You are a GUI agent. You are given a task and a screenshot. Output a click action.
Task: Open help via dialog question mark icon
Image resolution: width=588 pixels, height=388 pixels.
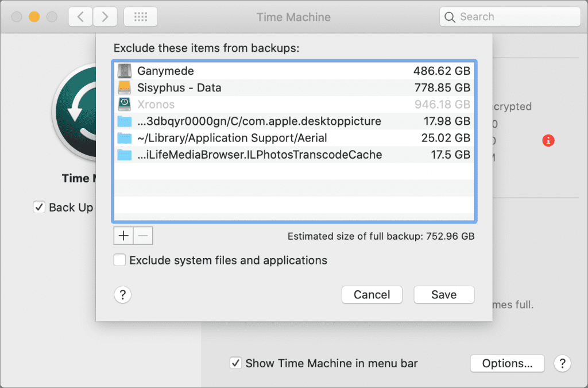click(122, 295)
